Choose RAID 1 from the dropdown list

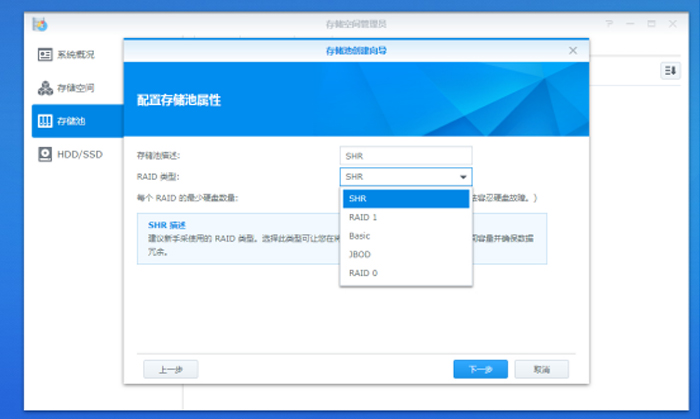point(406,217)
